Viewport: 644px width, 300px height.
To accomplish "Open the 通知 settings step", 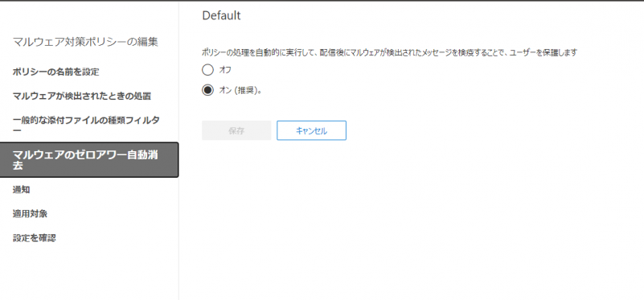I will [22, 190].
